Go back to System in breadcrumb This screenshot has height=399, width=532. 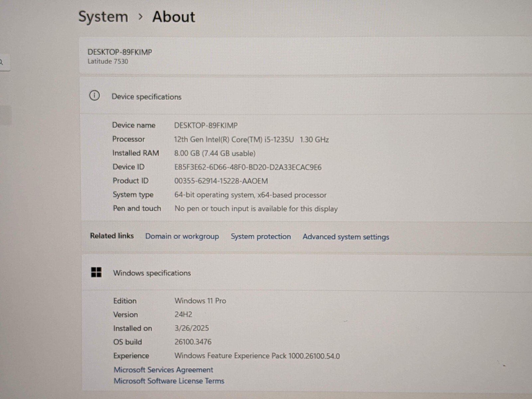tap(103, 17)
